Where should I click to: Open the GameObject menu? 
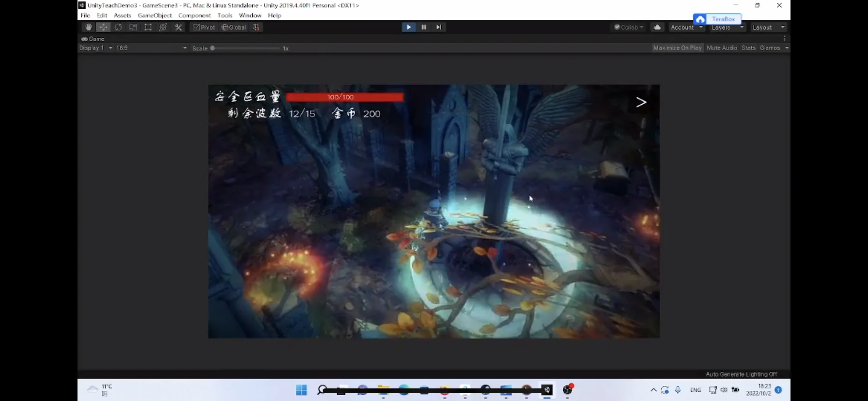click(x=155, y=15)
